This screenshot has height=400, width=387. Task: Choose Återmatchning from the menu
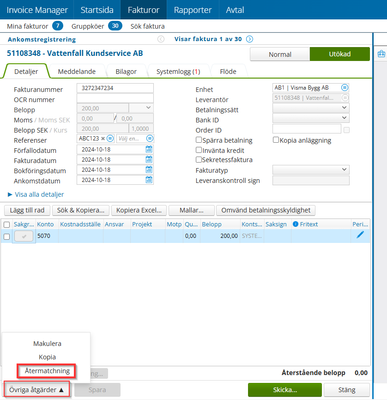click(47, 371)
